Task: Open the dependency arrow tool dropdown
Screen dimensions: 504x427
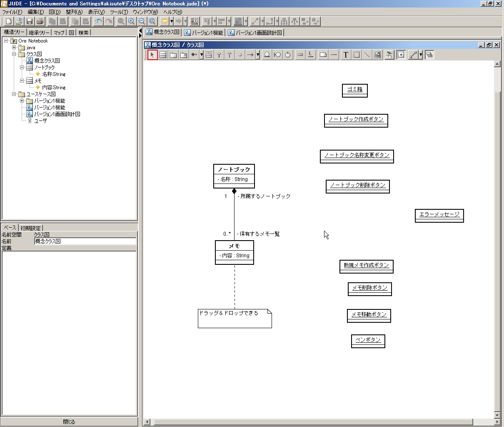Action: tap(258, 55)
